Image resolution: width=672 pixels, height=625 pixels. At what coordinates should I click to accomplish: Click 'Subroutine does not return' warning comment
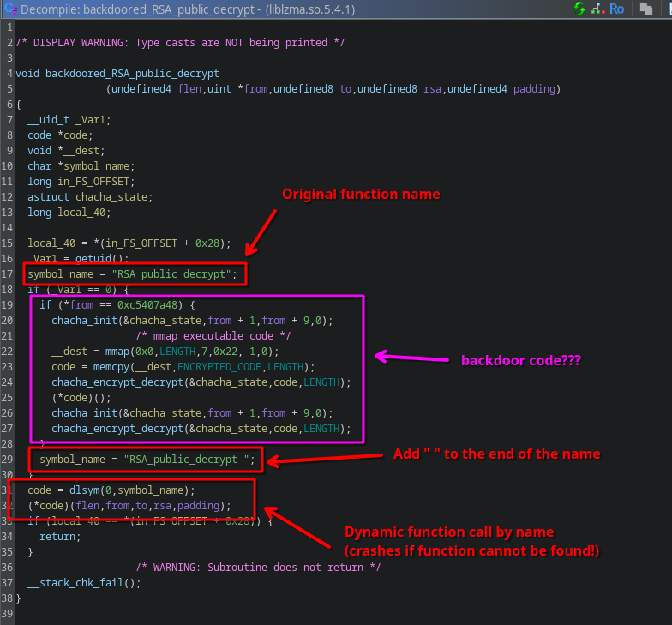[258, 568]
